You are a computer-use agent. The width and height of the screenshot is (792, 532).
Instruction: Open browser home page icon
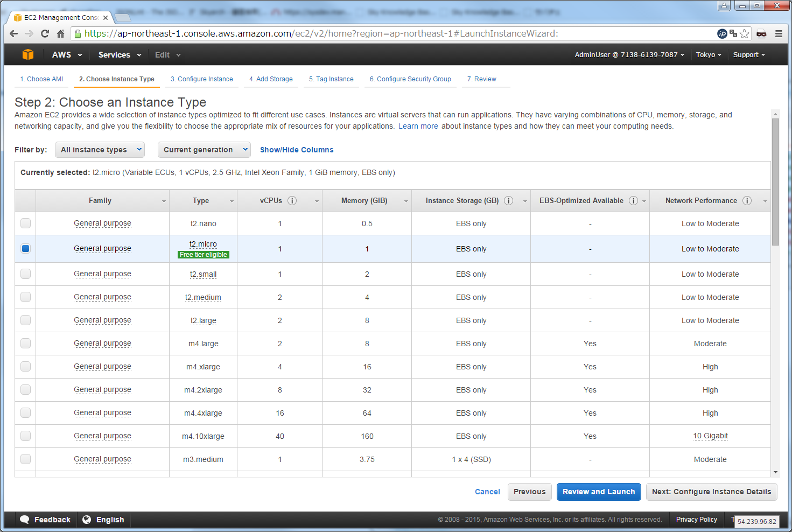pos(60,33)
